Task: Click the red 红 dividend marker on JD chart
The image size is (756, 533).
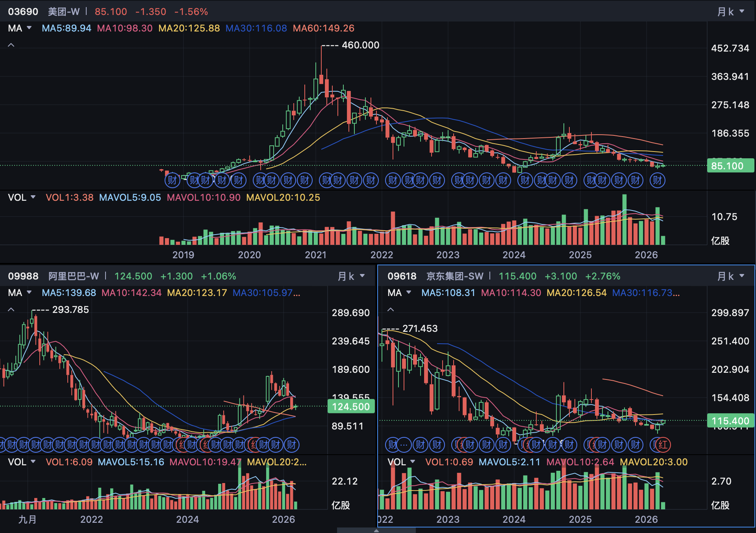Action: coord(663,445)
